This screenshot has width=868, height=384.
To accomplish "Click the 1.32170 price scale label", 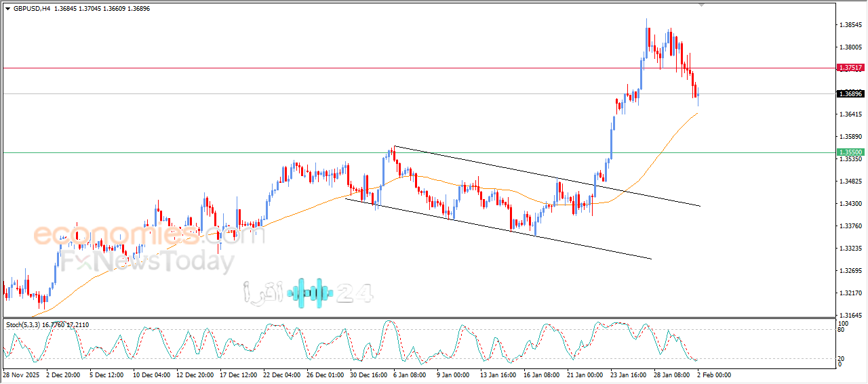I will (x=850, y=293).
